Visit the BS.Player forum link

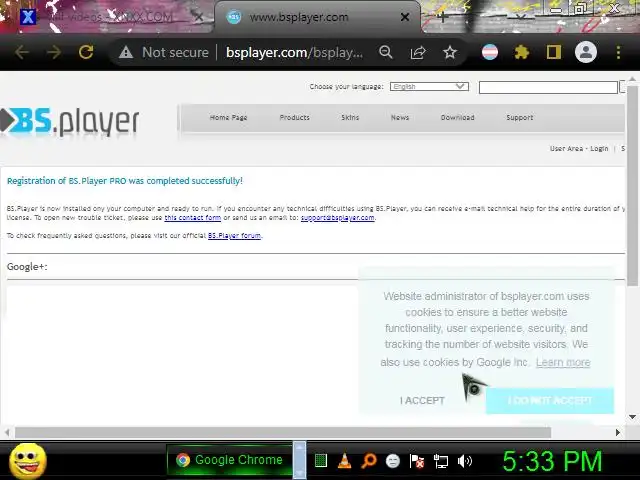(234, 236)
